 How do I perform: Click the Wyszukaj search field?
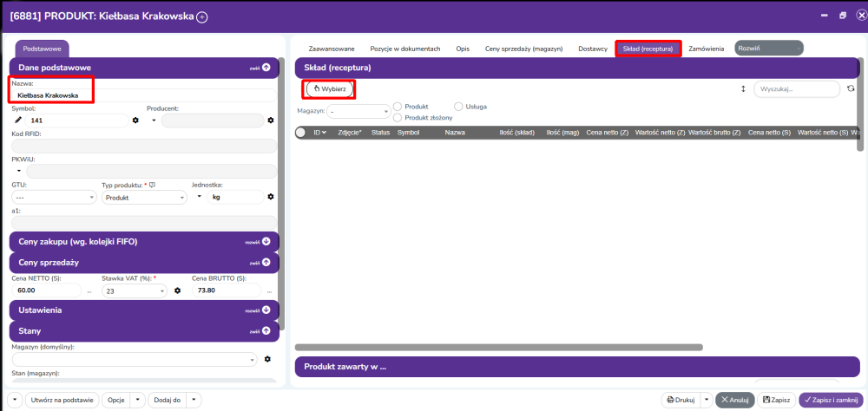pyautogui.click(x=796, y=88)
